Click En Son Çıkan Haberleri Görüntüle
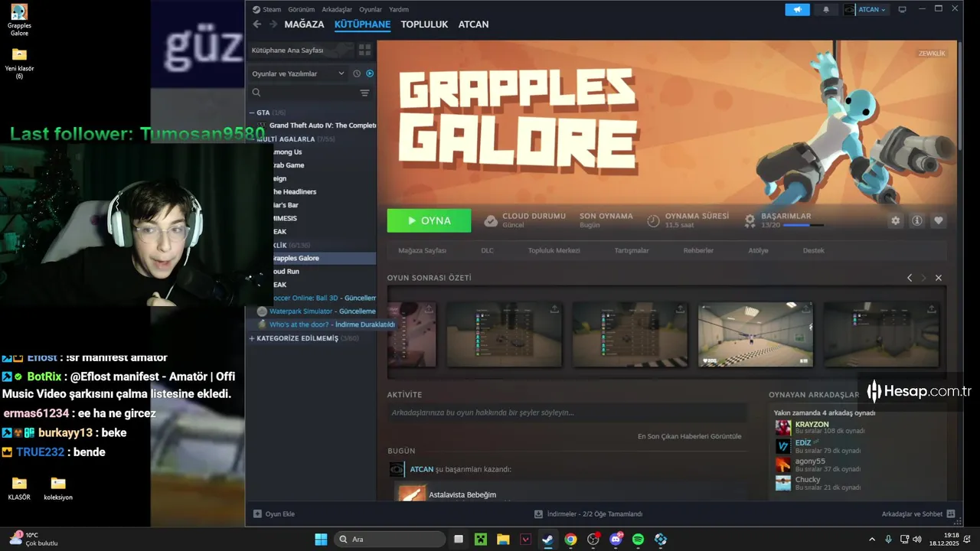 (x=689, y=436)
